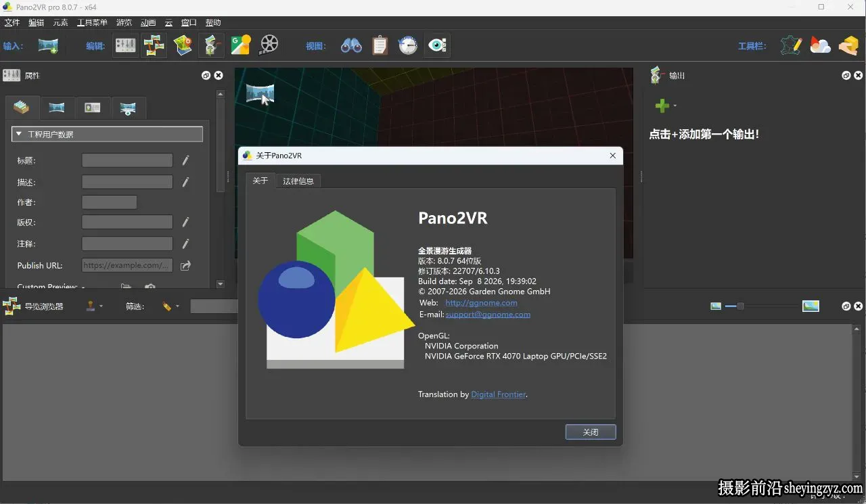Open the tag filter dropdown

click(x=170, y=306)
